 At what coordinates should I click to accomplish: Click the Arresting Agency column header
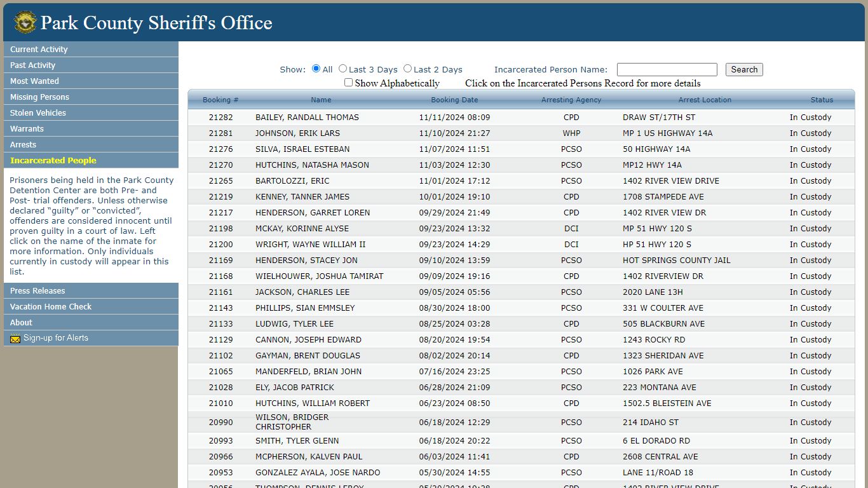tap(571, 100)
